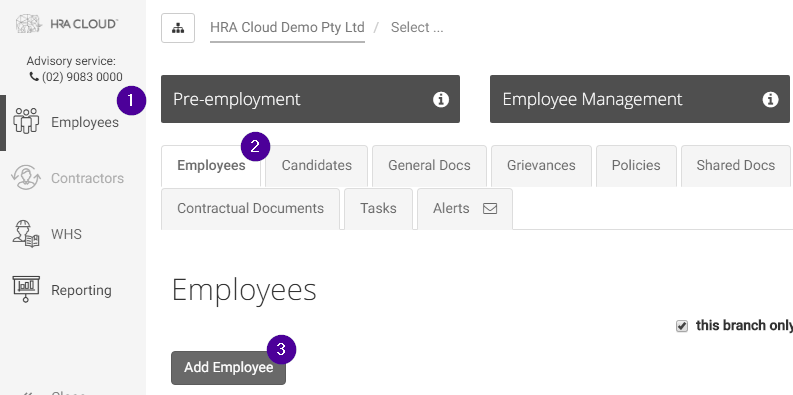Expand the Pre-employment panel
The width and height of the screenshot is (793, 395).
click(311, 99)
